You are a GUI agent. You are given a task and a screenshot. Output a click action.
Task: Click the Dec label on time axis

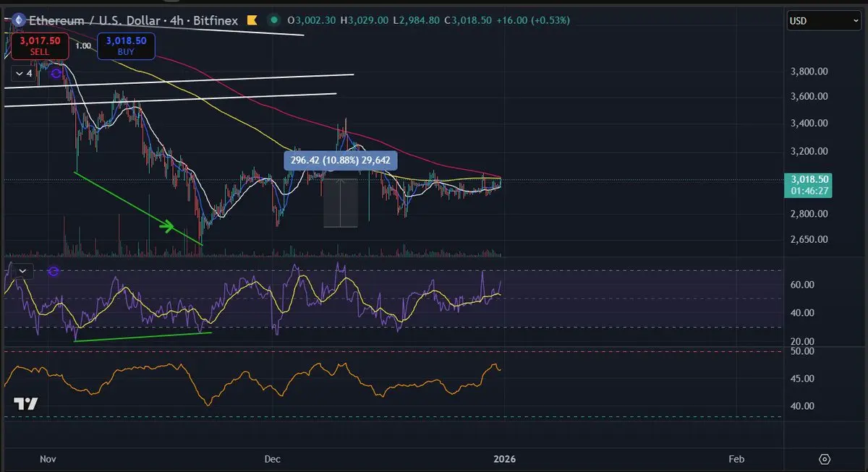(273, 459)
